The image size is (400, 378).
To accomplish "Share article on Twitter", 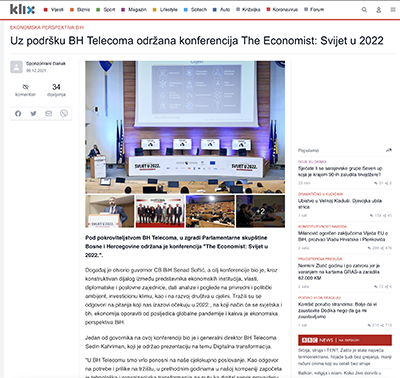I will pyautogui.click(x=33, y=114).
